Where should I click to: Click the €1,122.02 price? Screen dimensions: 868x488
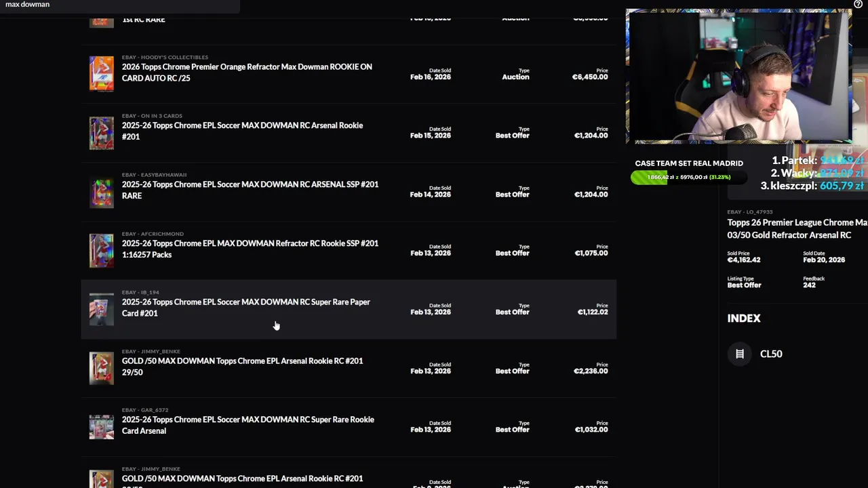[593, 312]
